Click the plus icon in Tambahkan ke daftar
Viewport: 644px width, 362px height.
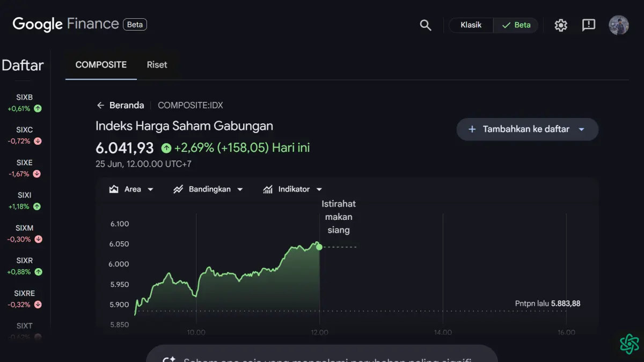pyautogui.click(x=472, y=129)
